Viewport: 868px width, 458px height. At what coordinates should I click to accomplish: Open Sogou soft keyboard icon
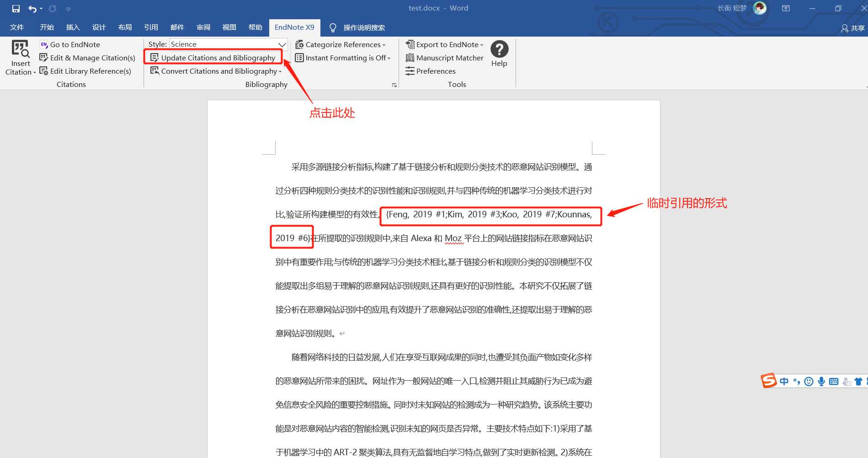834,382
